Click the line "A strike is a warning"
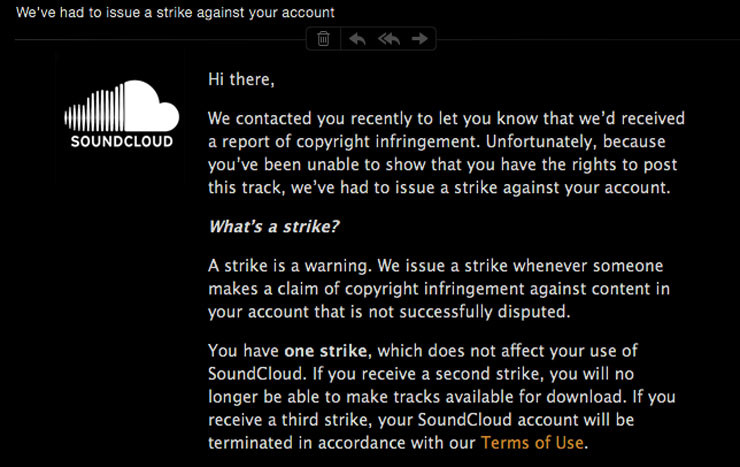Screen dimensions: 740x467 (436, 266)
